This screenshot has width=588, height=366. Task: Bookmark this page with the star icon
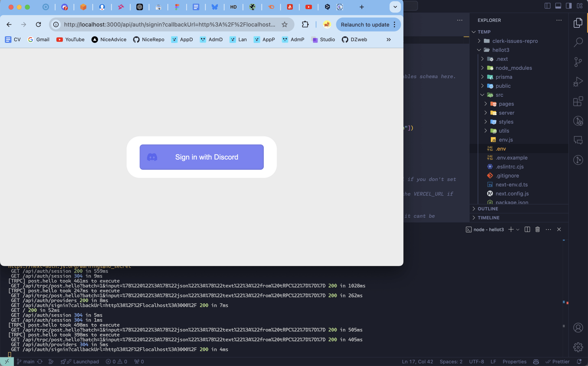tap(284, 24)
